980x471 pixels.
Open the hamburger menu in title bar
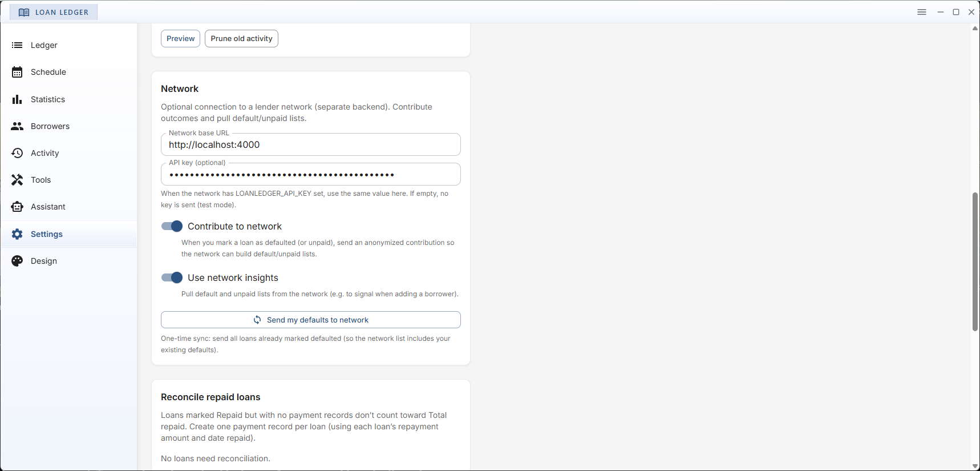click(922, 12)
